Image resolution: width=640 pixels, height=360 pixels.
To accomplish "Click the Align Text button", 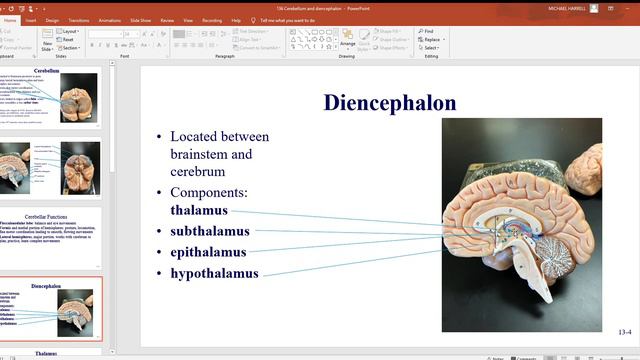I will [x=246, y=40].
